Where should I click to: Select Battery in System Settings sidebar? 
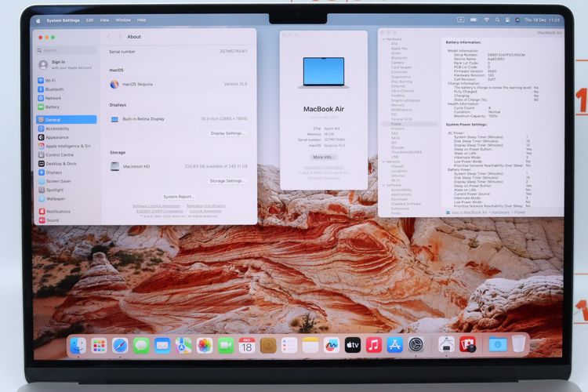tap(67, 107)
